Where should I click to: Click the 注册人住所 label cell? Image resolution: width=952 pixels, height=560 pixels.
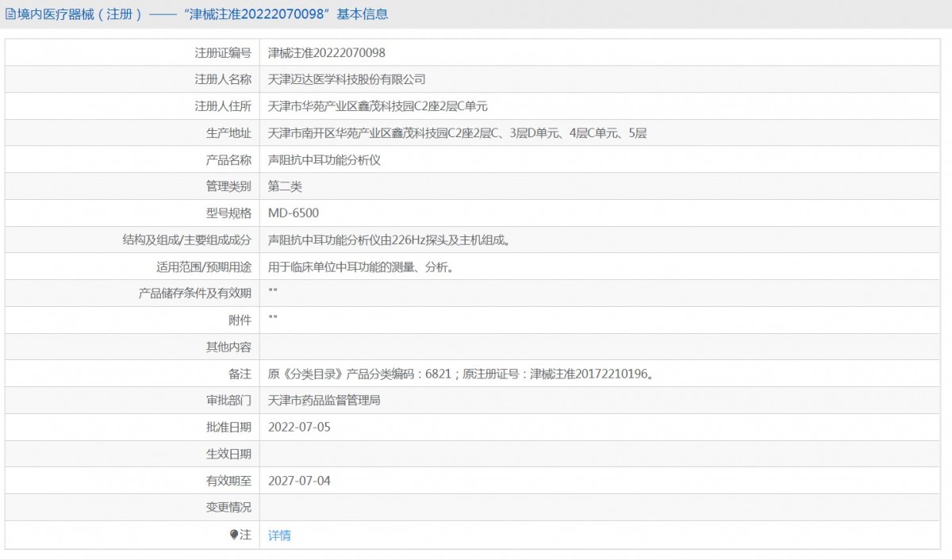[132, 106]
